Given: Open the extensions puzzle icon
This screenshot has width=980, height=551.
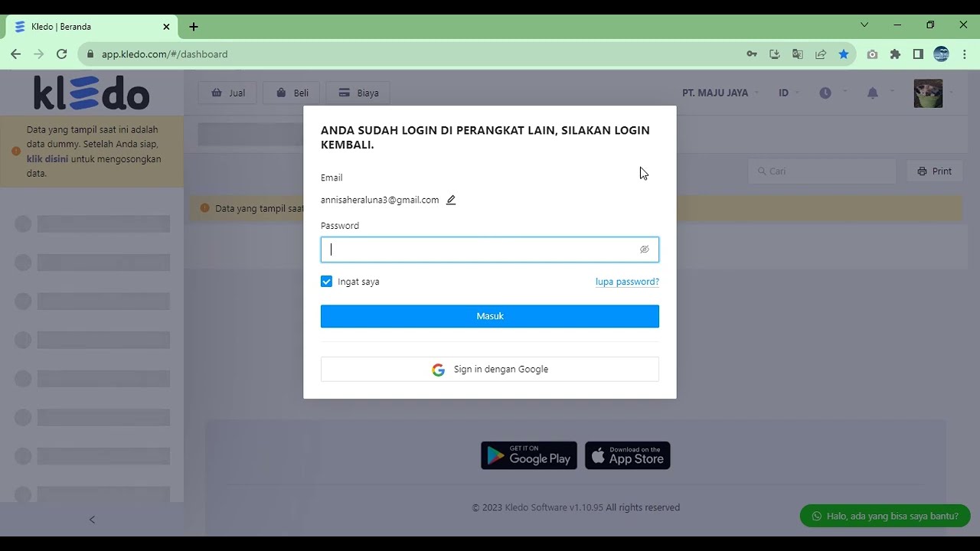Looking at the screenshot, I should click(895, 54).
